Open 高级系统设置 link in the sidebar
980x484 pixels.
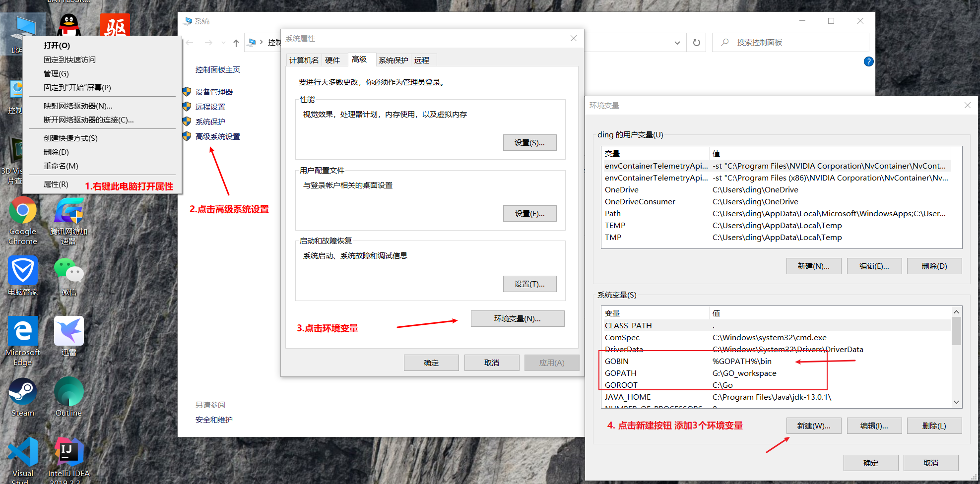tap(217, 136)
